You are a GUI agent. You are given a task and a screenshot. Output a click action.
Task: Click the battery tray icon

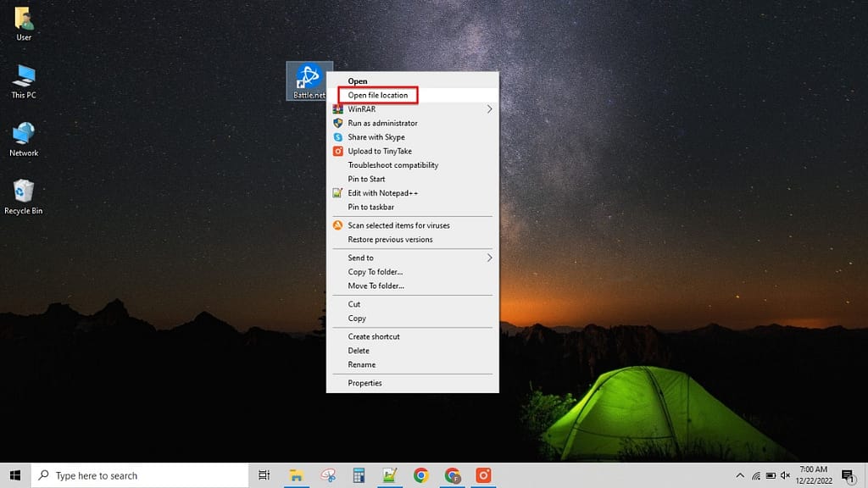point(771,475)
